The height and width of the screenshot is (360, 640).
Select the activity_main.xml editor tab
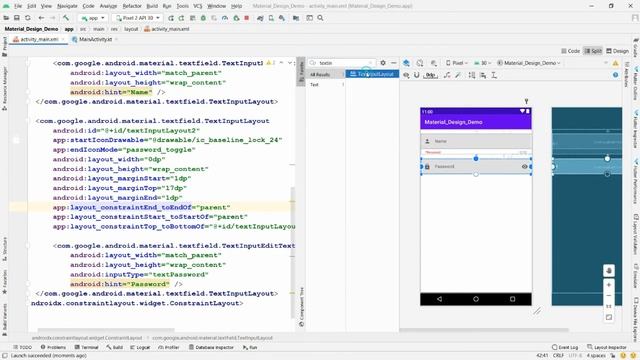pyautogui.click(x=39, y=39)
